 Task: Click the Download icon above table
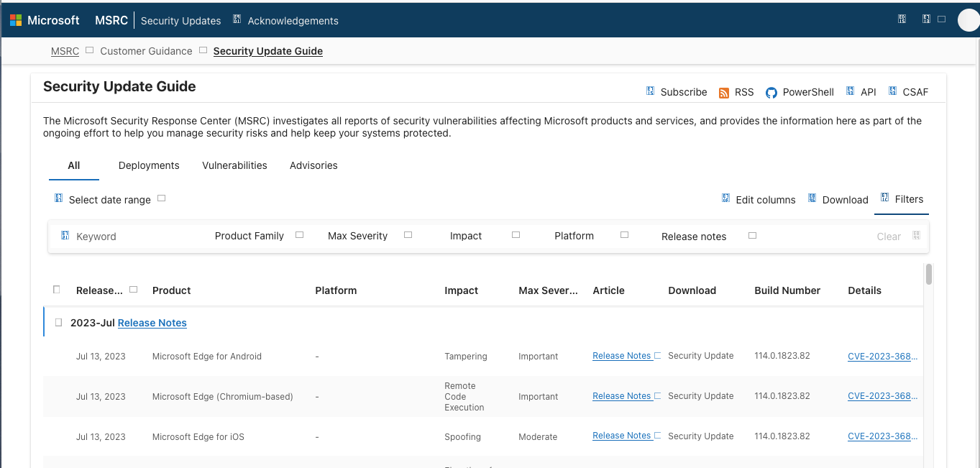812,198
